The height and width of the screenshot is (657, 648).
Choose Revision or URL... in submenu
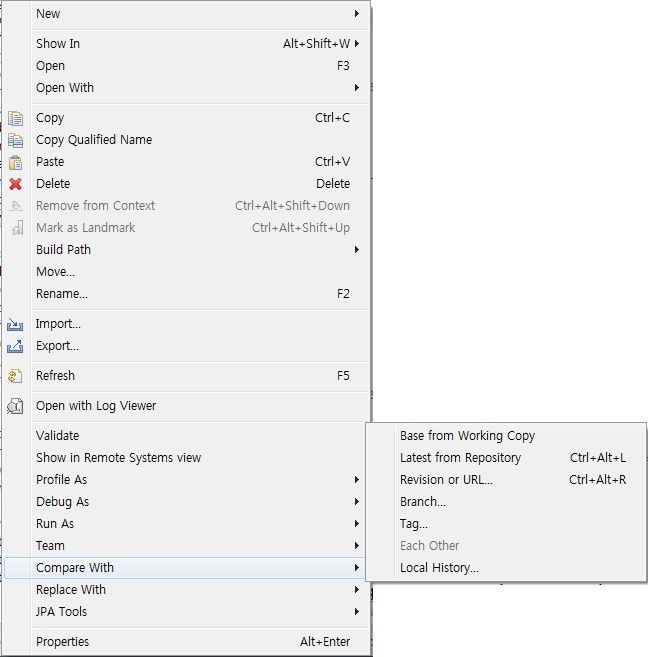[506, 480]
